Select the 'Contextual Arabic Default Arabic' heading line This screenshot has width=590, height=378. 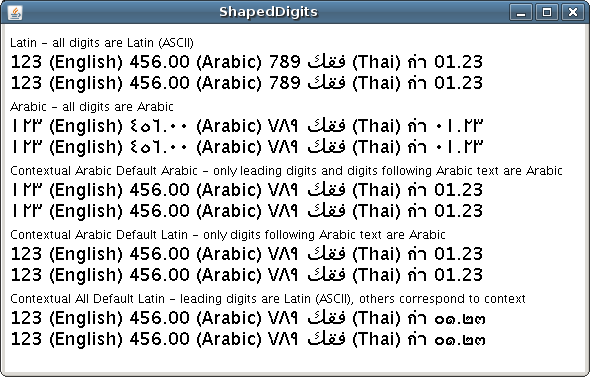pyautogui.click(x=286, y=171)
